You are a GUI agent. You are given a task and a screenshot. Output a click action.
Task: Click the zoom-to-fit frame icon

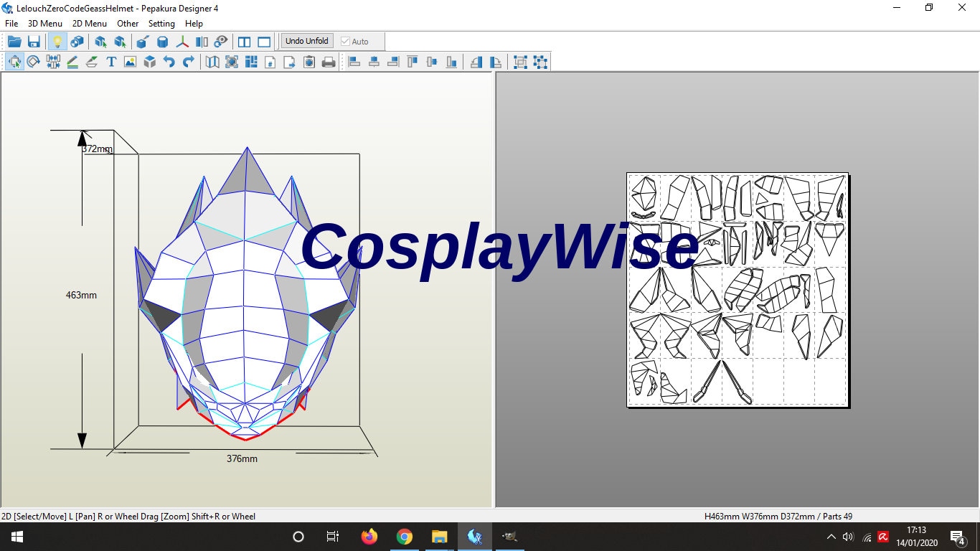[232, 62]
